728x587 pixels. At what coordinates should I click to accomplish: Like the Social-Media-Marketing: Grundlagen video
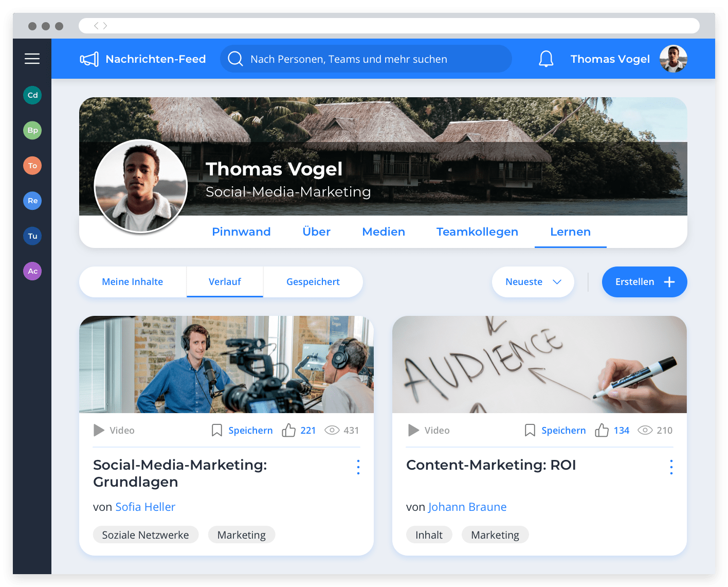[288, 430]
